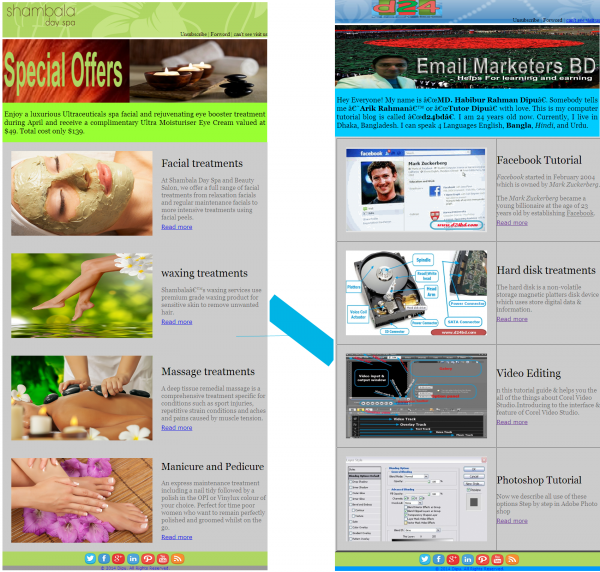Click the "Hard disk treatments" heading

pyautogui.click(x=546, y=270)
